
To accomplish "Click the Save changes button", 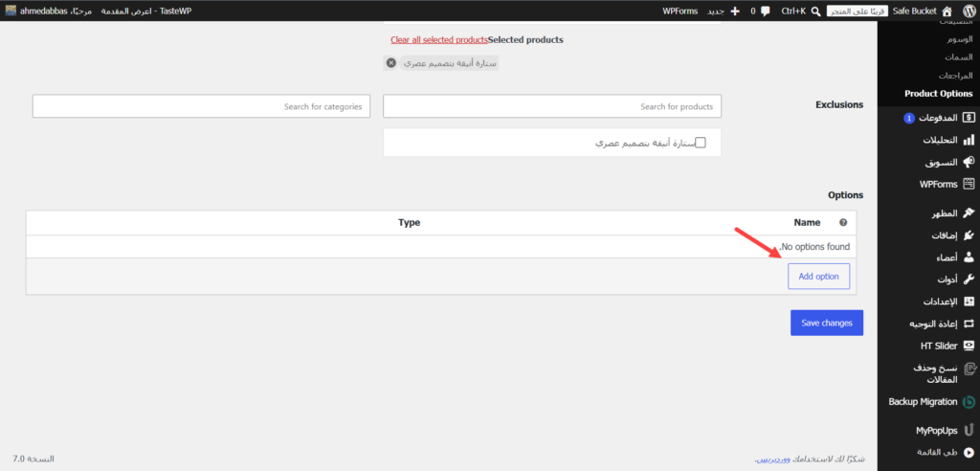I will tap(827, 323).
